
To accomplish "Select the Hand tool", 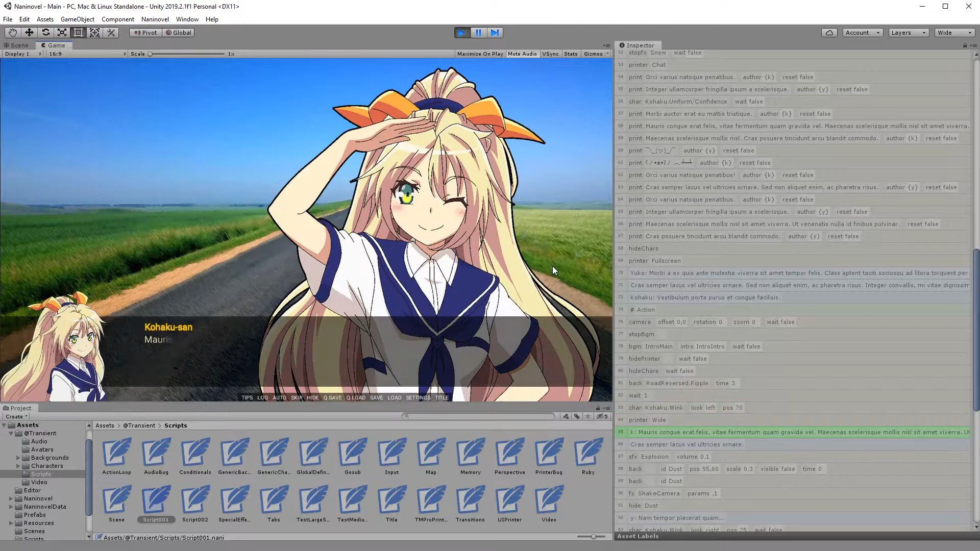I will (x=13, y=33).
